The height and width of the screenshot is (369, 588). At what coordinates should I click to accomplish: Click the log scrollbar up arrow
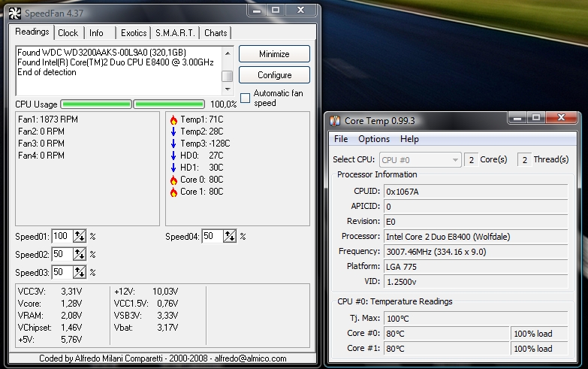[228, 53]
